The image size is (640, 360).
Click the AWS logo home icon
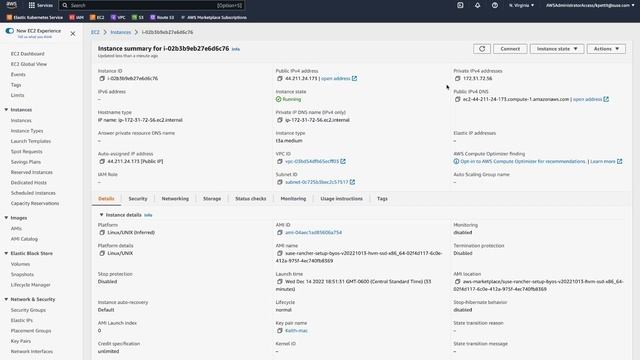point(11,5)
